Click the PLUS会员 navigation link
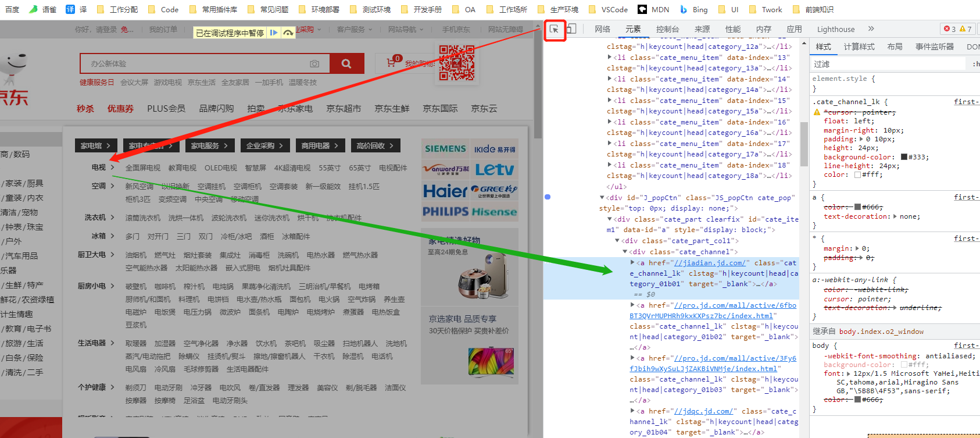Viewport: 980px width, 438px height. (166, 109)
